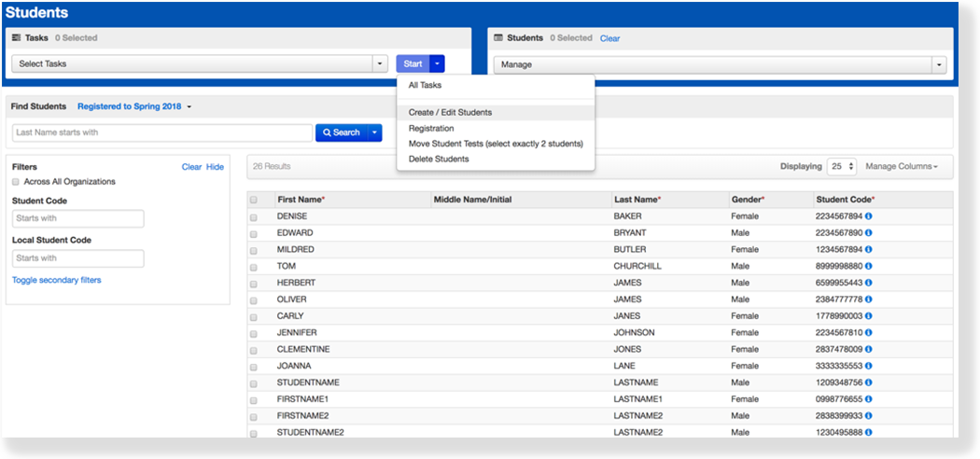Click the magnifier Search button
The width and height of the screenshot is (980, 459).
pos(342,132)
